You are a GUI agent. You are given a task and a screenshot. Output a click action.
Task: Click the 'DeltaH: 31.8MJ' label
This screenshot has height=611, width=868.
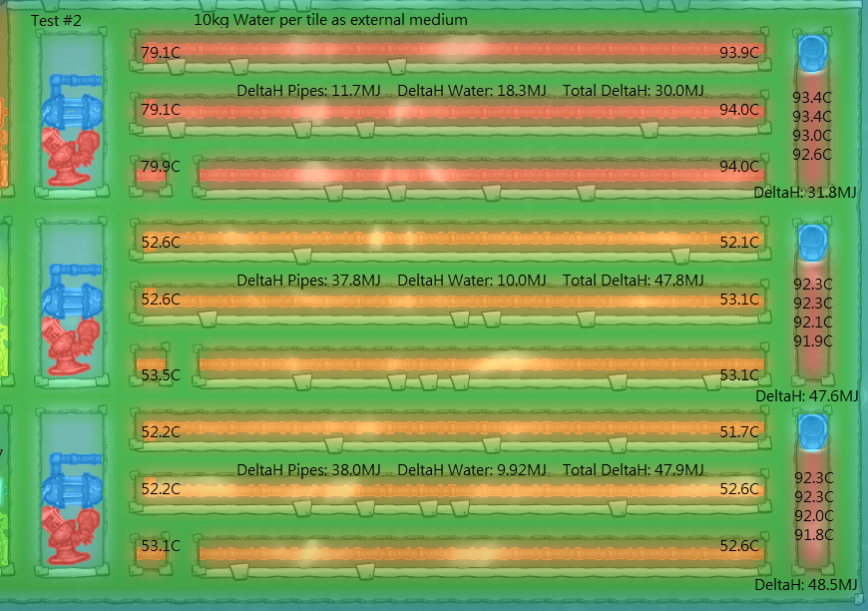point(805,193)
